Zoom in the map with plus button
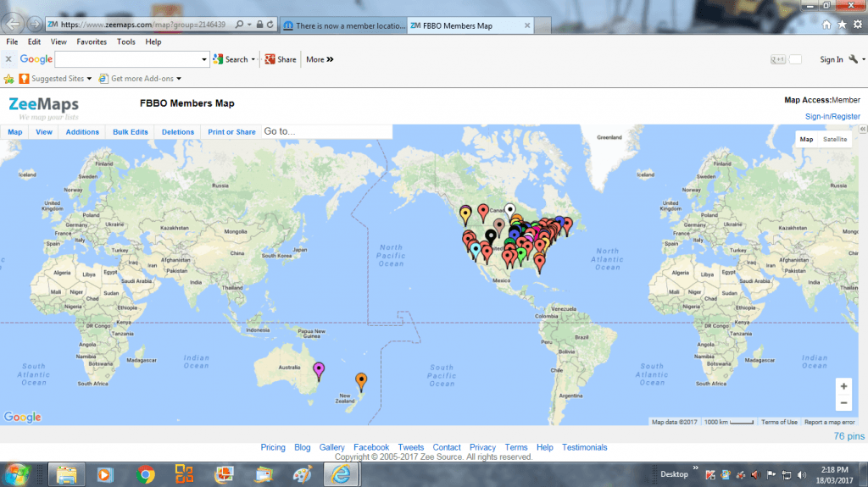 [x=843, y=386]
